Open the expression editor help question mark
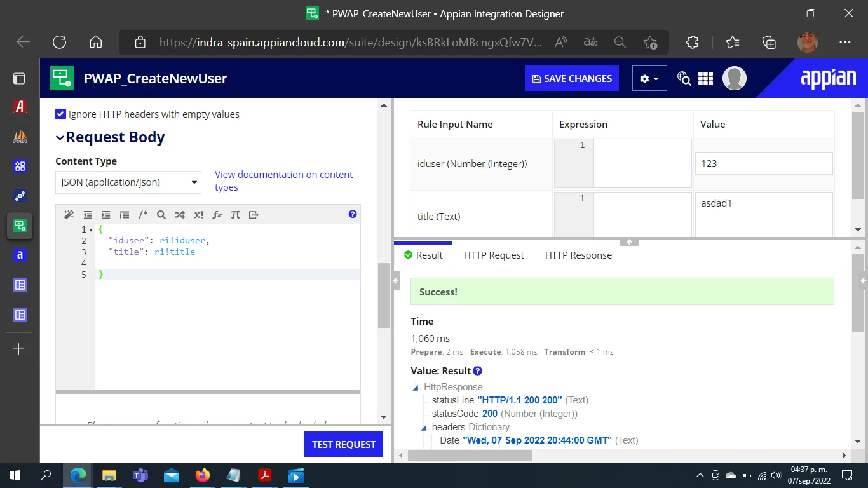Viewport: 868px width, 488px height. (x=353, y=214)
